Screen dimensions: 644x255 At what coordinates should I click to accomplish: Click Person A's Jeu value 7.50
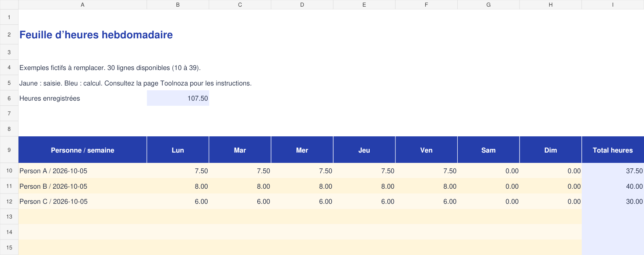364,171
